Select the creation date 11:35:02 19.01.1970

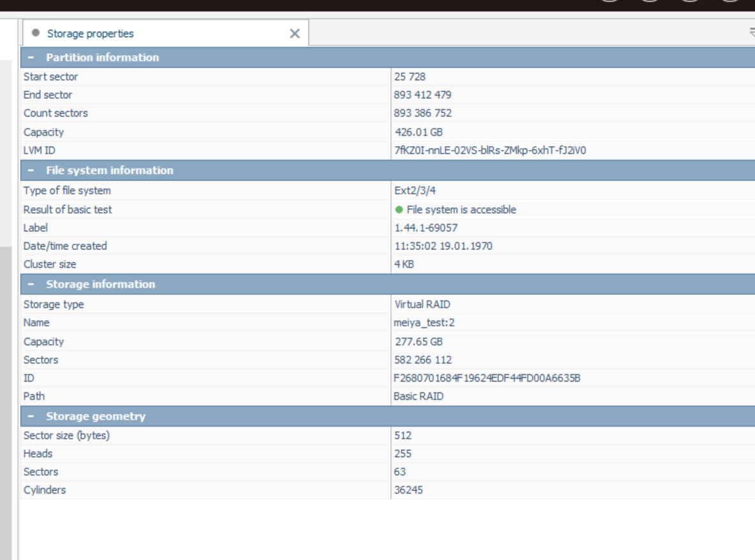point(443,246)
